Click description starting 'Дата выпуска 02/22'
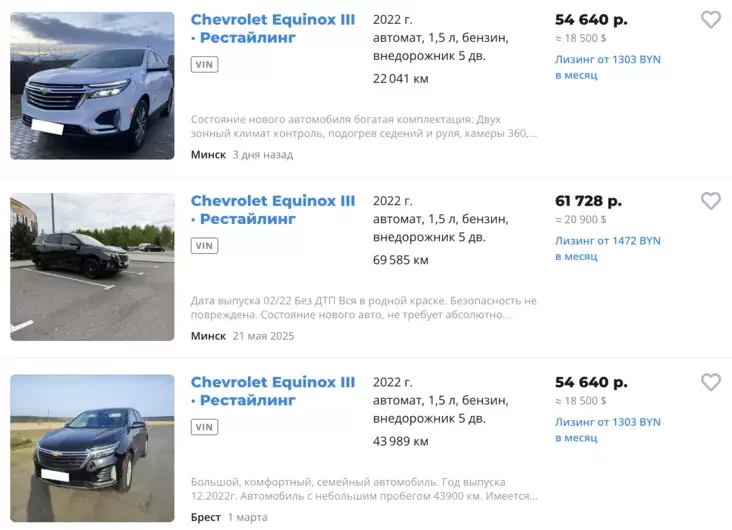Image resolution: width=732 pixels, height=530 pixels. tap(364, 307)
